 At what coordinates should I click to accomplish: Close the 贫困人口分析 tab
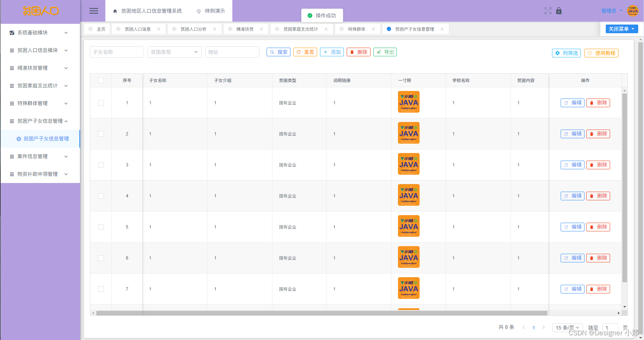pos(215,29)
